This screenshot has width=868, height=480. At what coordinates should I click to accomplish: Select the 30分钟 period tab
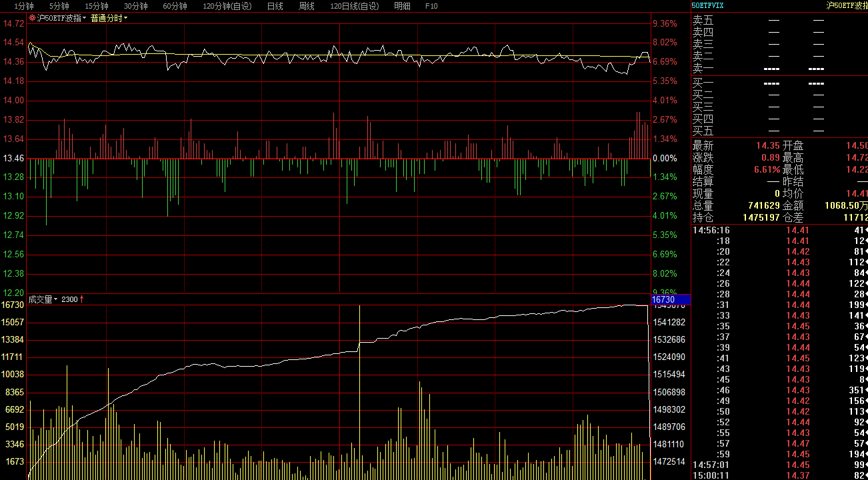point(135,6)
